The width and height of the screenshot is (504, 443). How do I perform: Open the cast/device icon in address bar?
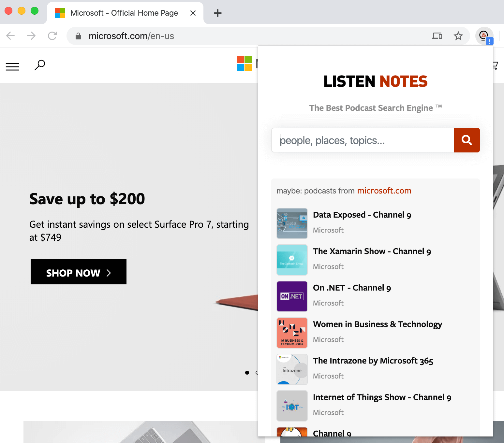point(437,36)
